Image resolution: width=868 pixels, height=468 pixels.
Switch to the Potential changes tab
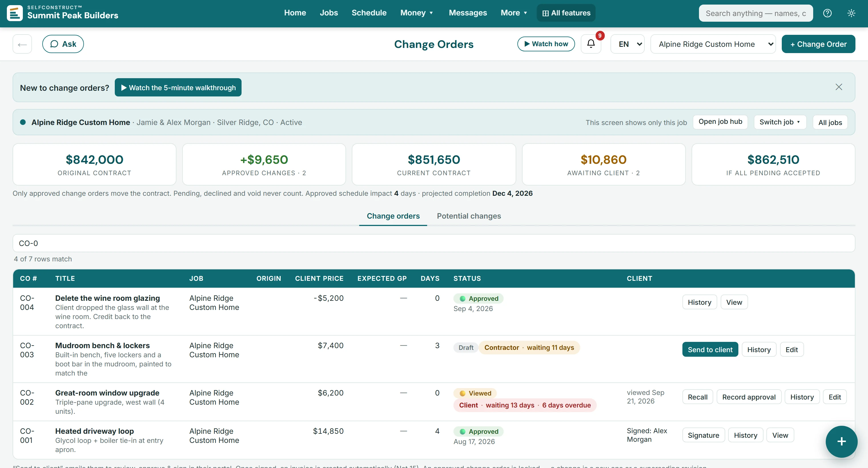click(x=469, y=216)
